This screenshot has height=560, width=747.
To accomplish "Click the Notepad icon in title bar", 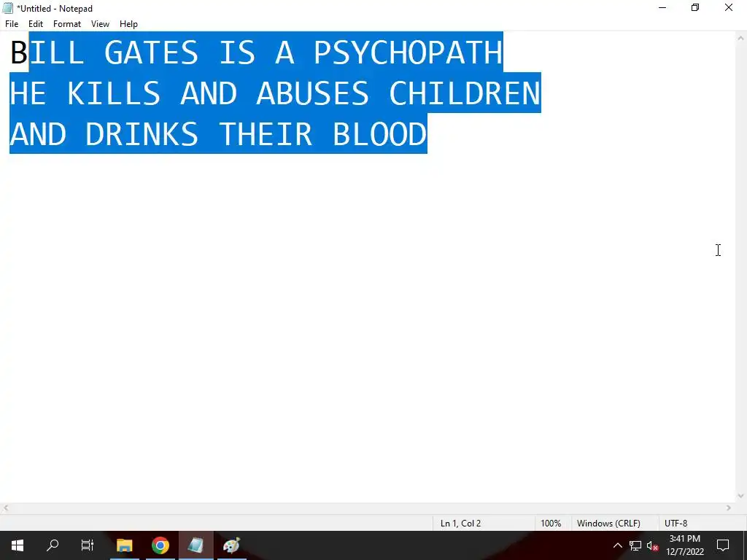I will click(7, 8).
